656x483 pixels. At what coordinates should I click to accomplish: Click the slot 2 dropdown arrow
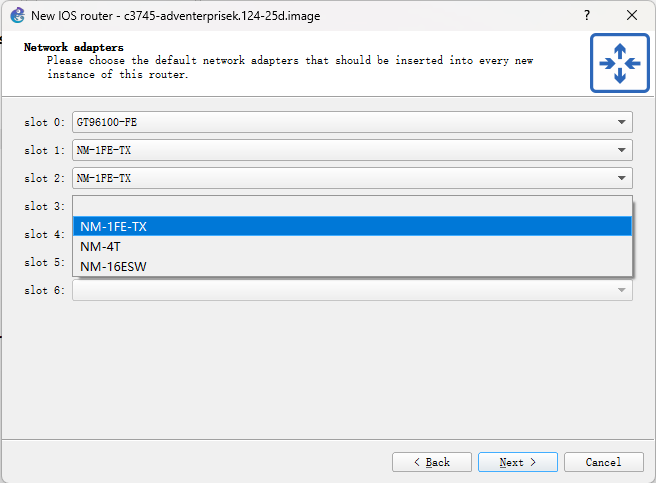pyautogui.click(x=623, y=178)
